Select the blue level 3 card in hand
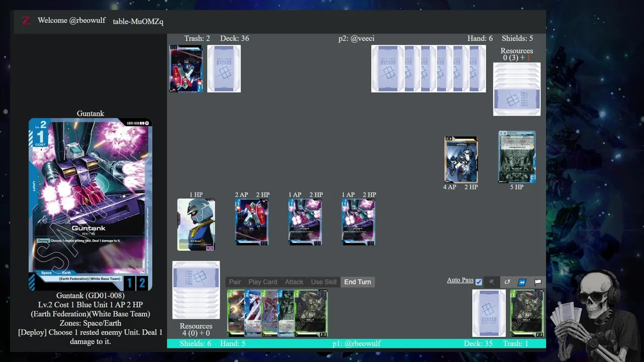This screenshot has width=644, height=362. (286, 313)
